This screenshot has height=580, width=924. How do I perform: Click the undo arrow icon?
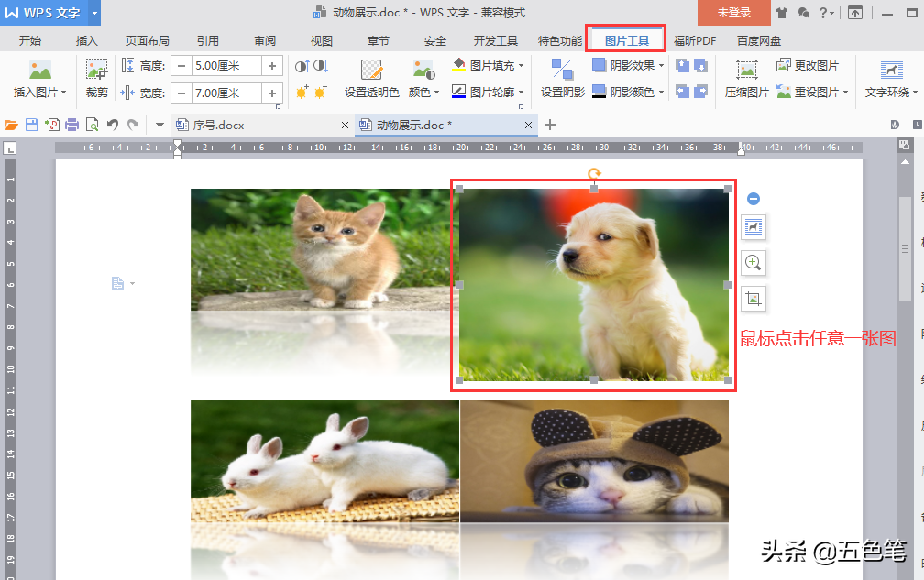(x=113, y=125)
